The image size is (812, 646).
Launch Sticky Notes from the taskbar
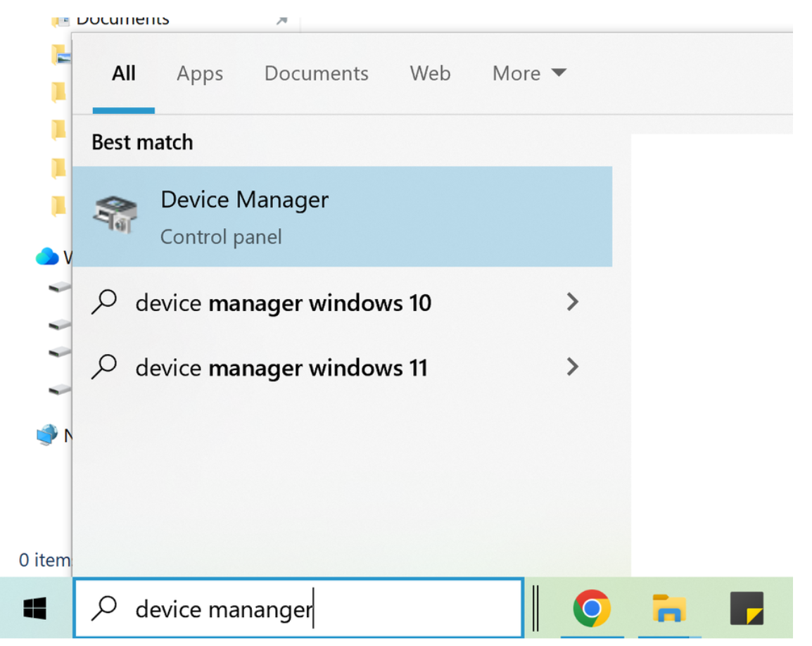coord(747,608)
